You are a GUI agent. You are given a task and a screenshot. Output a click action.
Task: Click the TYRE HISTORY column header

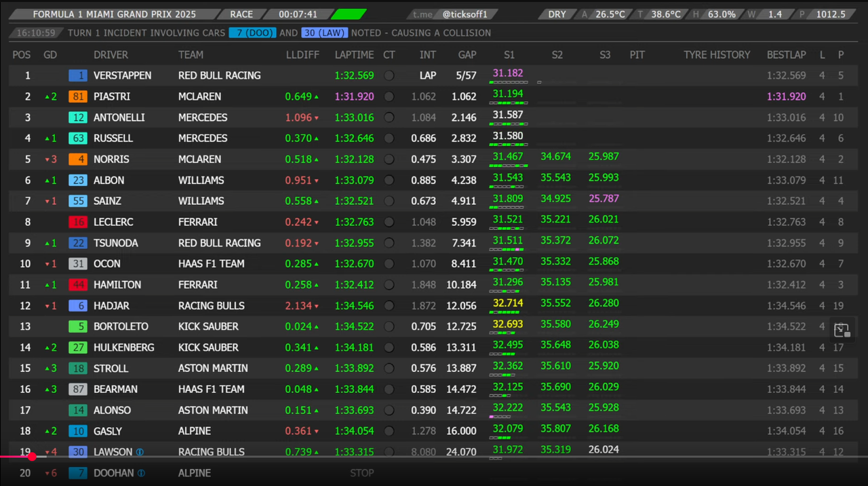coord(717,55)
